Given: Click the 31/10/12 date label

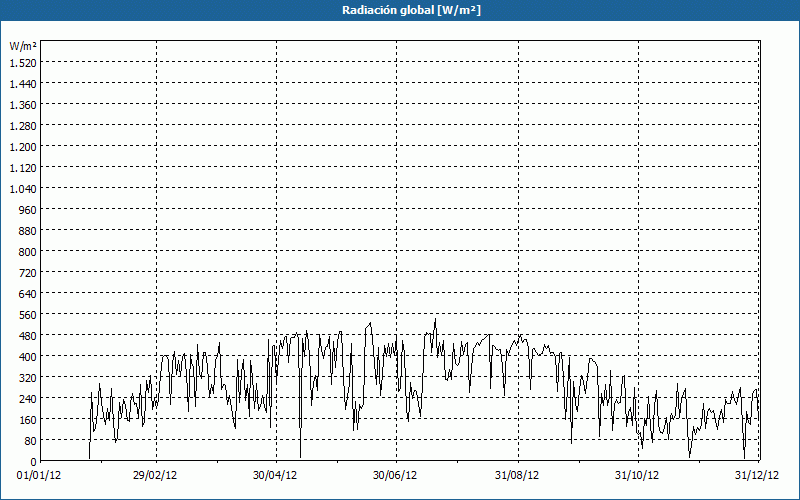Looking at the screenshot, I should [637, 476].
